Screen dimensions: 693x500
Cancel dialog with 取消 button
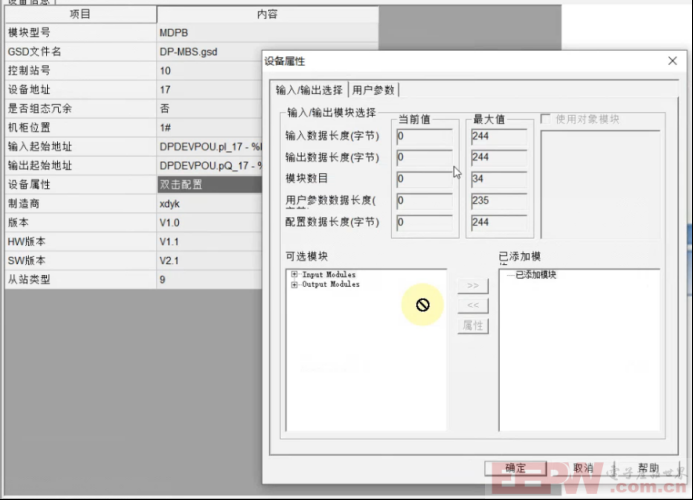point(583,468)
